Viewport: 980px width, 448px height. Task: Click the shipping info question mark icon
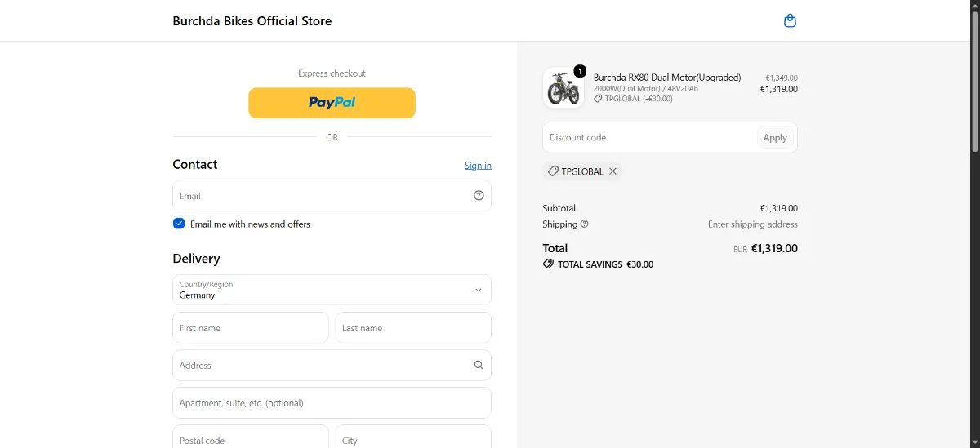[584, 224]
